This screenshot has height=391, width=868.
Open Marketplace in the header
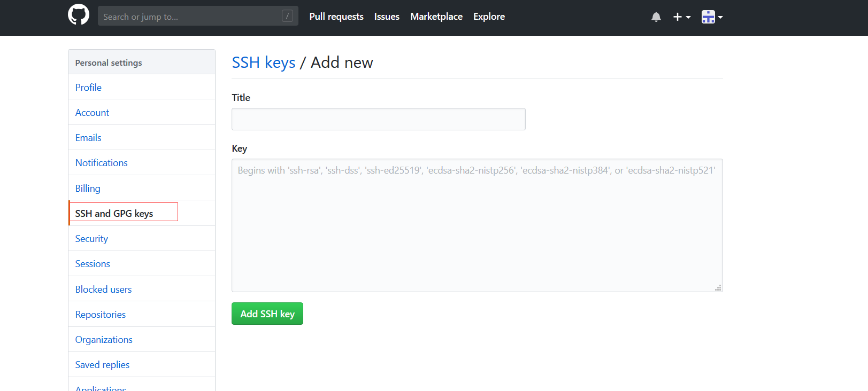pyautogui.click(x=436, y=17)
